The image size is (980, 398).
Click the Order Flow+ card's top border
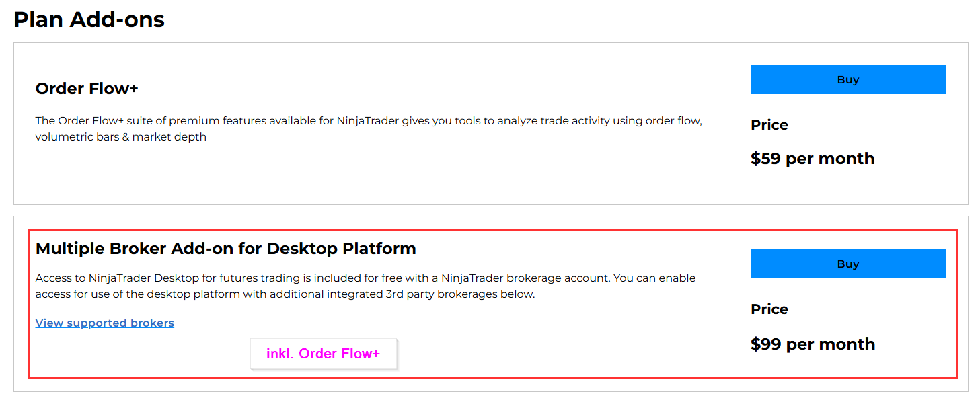click(491, 43)
